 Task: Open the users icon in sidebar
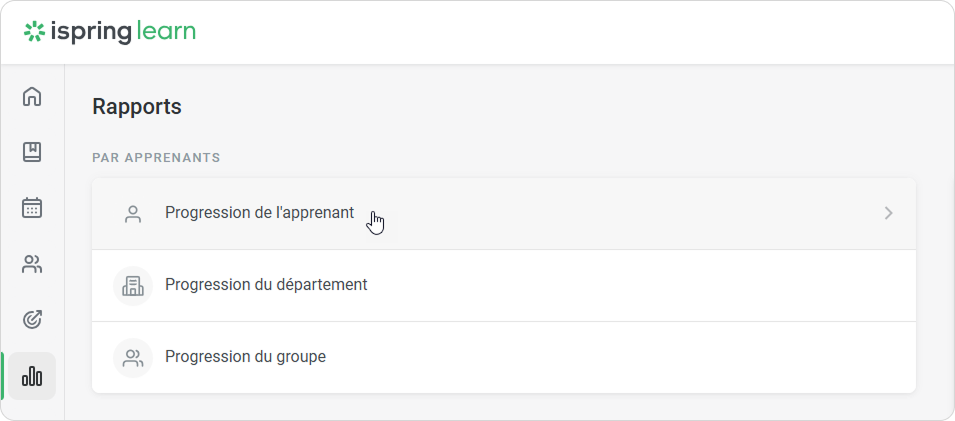(x=32, y=264)
